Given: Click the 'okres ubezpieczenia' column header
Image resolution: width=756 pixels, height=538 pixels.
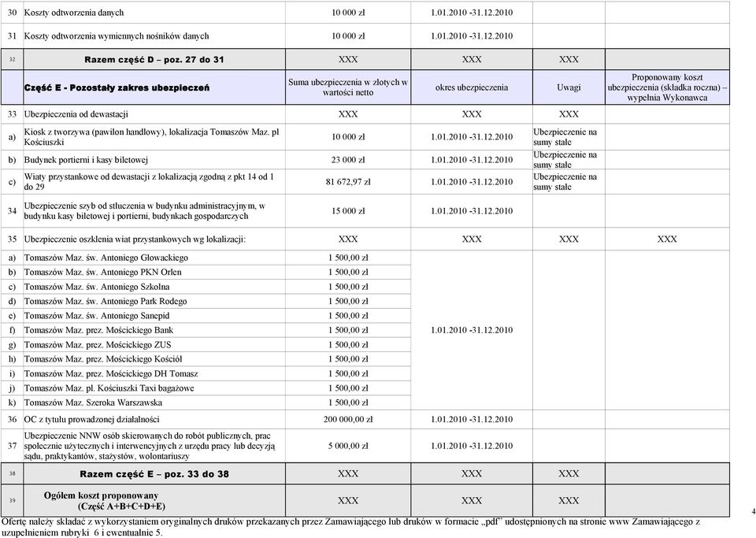Looking at the screenshot, I should pyautogui.click(x=472, y=87).
